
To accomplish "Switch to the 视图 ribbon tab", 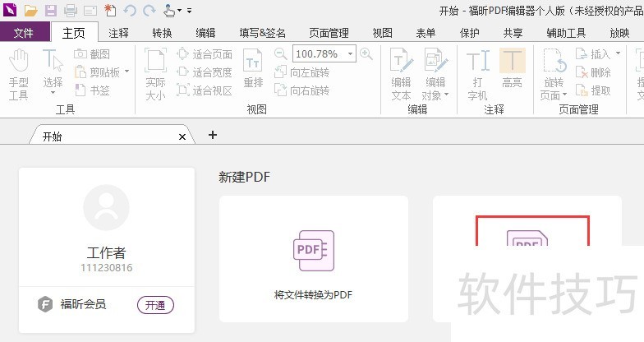I will coord(383,33).
